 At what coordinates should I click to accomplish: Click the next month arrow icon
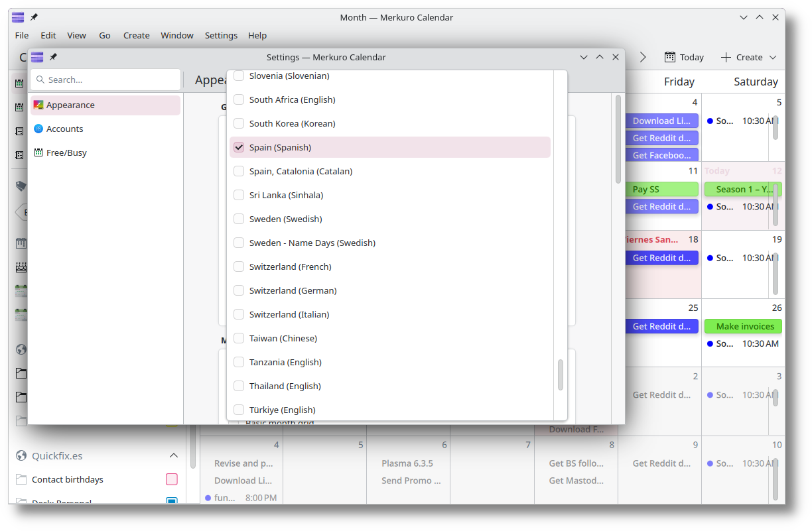point(642,58)
